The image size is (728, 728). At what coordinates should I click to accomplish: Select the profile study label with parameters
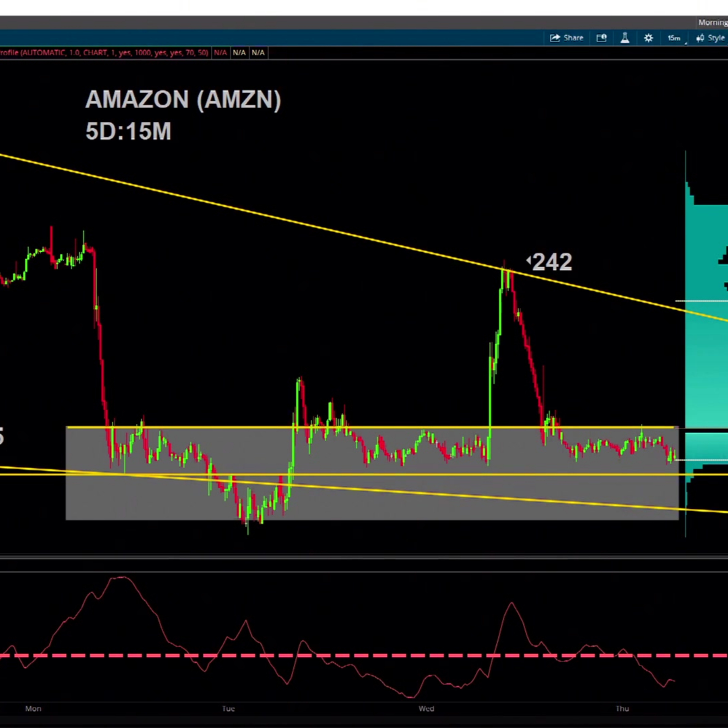click(104, 53)
